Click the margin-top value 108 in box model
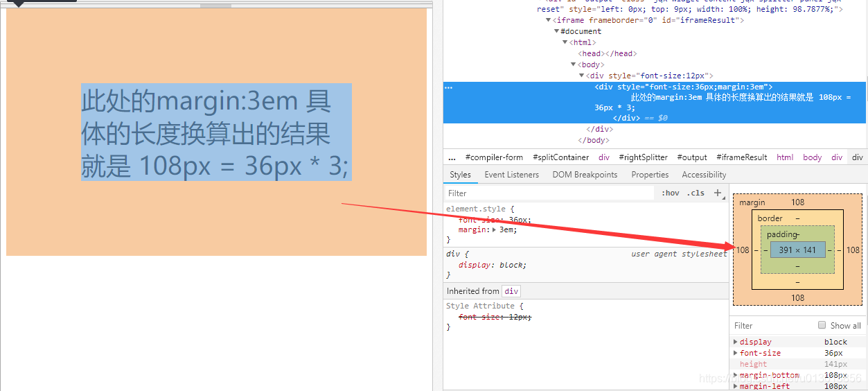Image resolution: width=868 pixels, height=391 pixels. [798, 202]
